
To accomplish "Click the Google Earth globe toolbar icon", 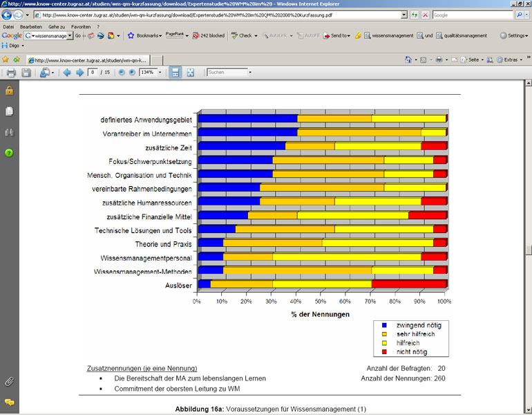I will click(x=100, y=36).
